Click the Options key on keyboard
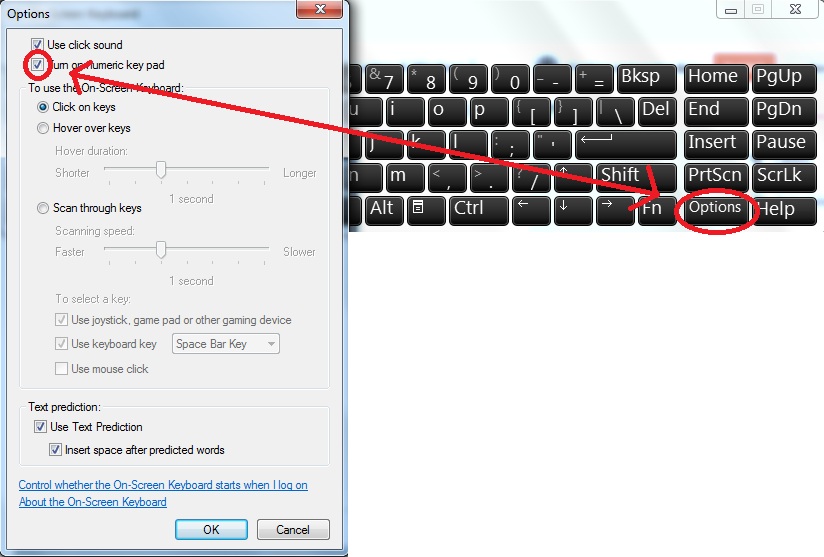Viewport: 824px width, 557px height. [x=715, y=208]
